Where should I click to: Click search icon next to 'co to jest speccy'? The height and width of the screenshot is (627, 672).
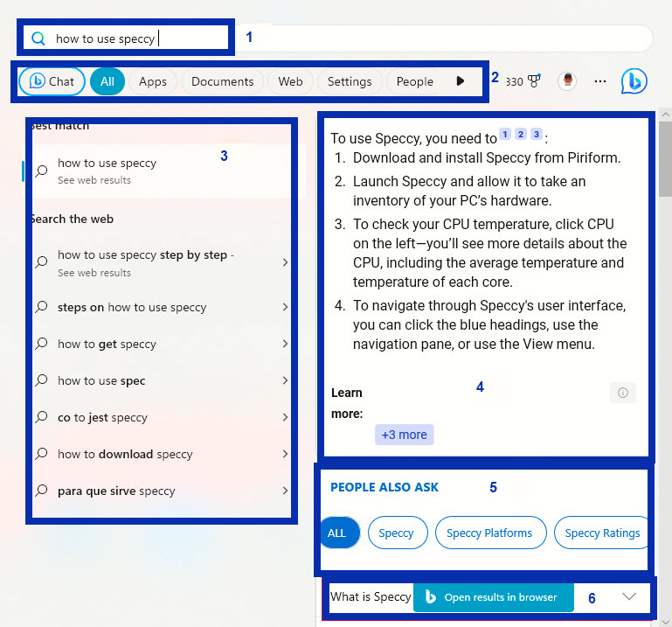tap(42, 417)
